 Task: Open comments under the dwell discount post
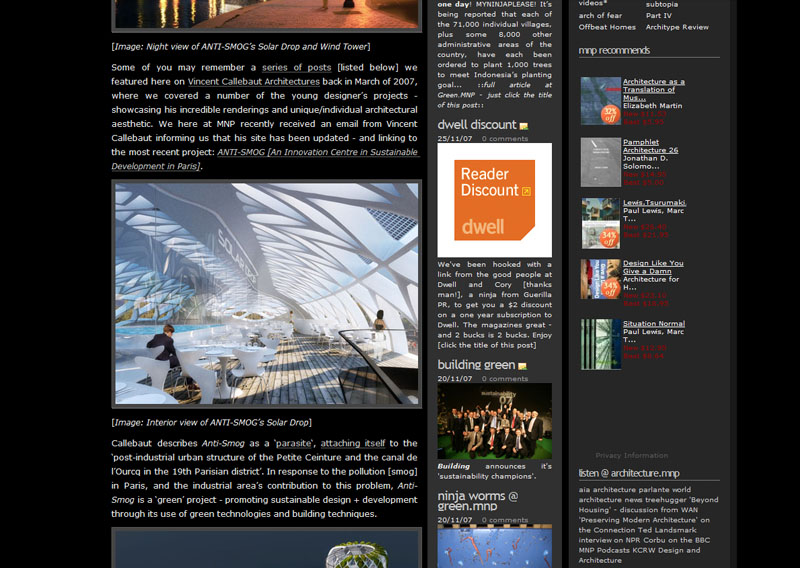coord(504,139)
